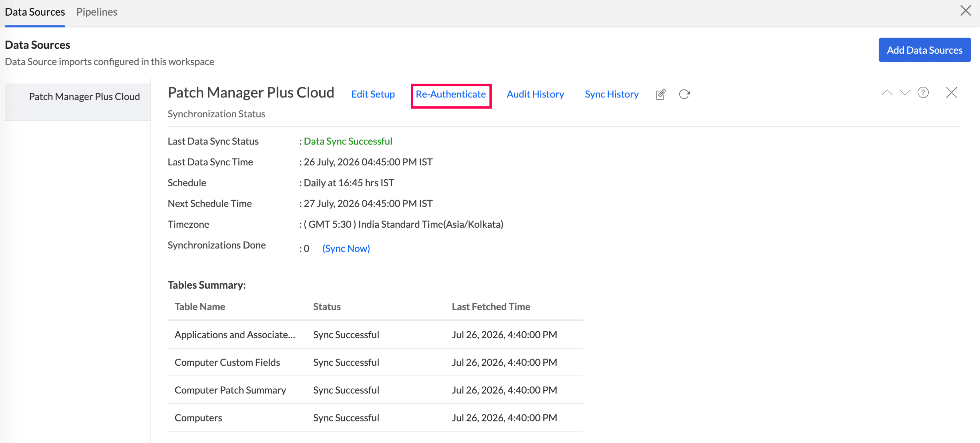The height and width of the screenshot is (443, 980).
Task: Click the Last Data Sync Time value
Action: click(x=368, y=162)
